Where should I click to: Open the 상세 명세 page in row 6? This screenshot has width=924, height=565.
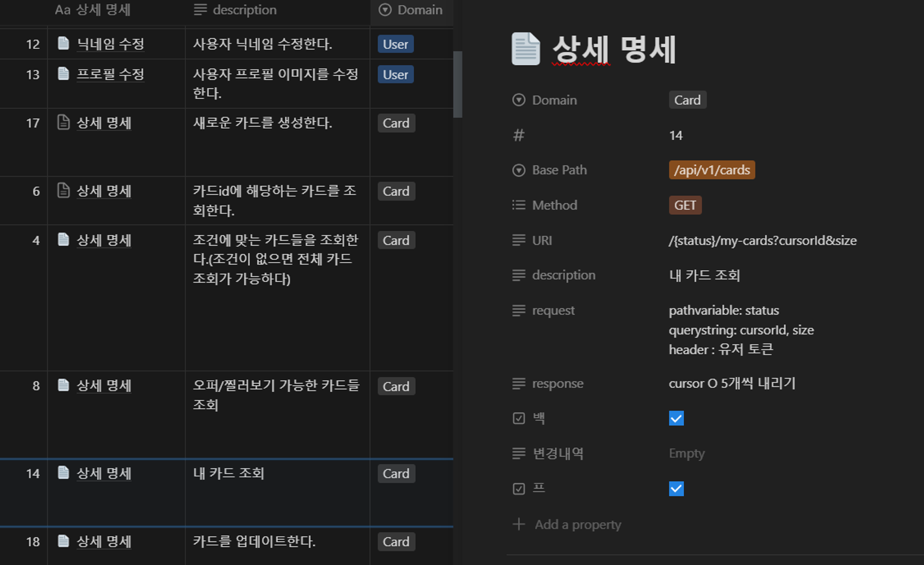pos(104,191)
